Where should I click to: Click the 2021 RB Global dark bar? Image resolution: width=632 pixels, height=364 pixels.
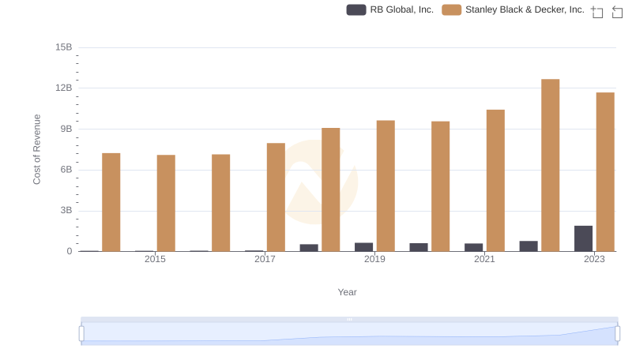pyautogui.click(x=473, y=247)
